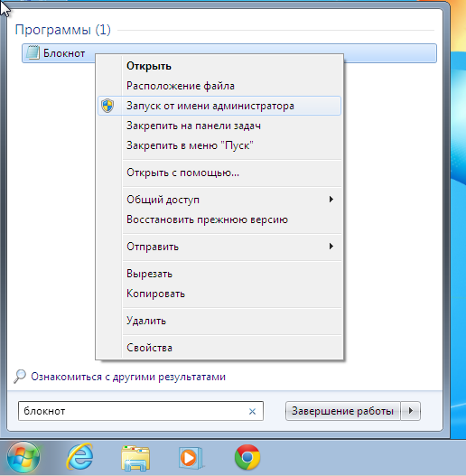Image resolution: width=466 pixels, height=476 pixels.
Task: Click the shield icon next to run as administrator
Action: click(107, 106)
